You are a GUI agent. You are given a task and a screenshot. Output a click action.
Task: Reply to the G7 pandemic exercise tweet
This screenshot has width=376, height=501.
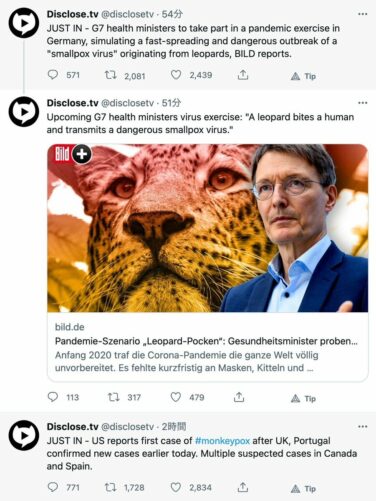[53, 75]
